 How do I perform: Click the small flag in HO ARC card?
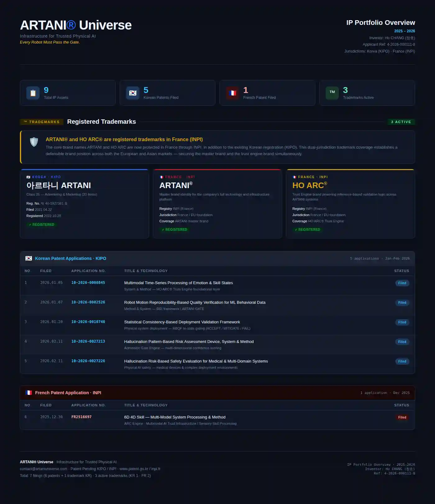click(x=294, y=177)
